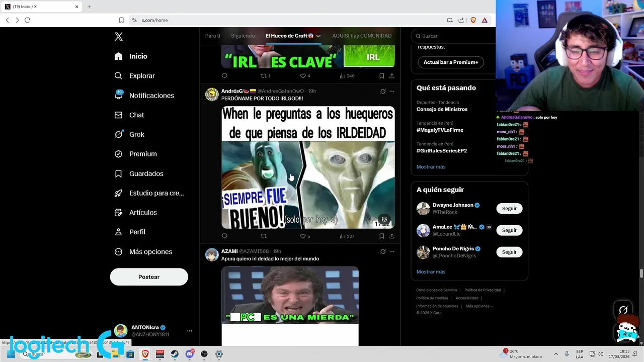Image resolution: width=644 pixels, height=362 pixels.
Task: Expand the Más opciones footer link
Action: click(x=479, y=306)
